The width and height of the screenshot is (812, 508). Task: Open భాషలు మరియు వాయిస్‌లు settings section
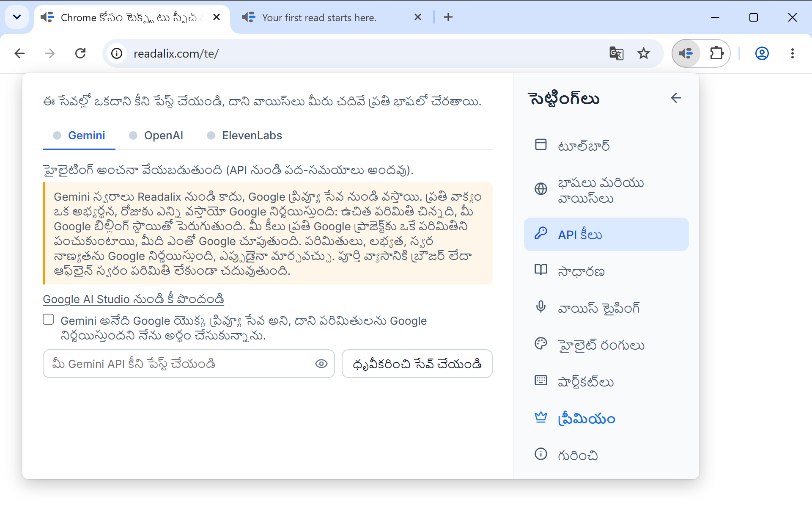(606, 190)
